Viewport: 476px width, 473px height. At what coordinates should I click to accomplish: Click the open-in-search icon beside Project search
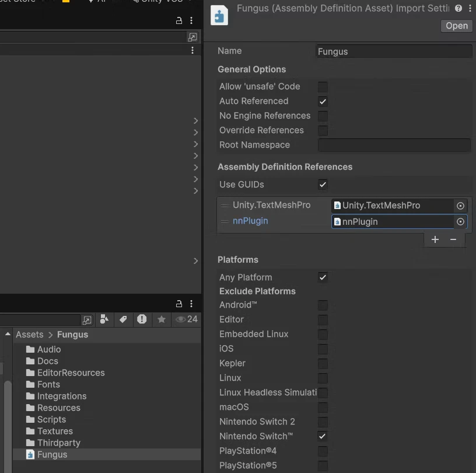coord(87,320)
